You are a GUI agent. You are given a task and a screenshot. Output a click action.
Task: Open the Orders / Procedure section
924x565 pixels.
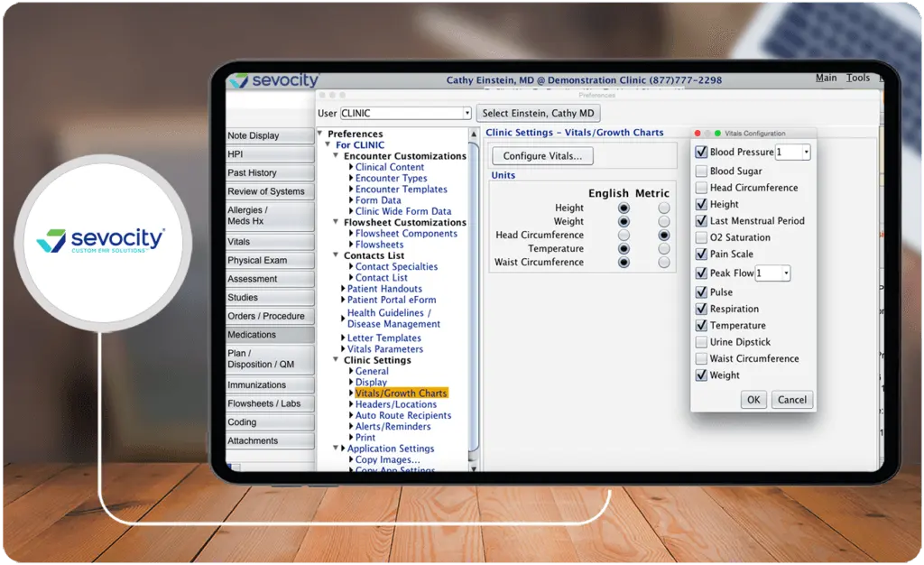click(270, 317)
